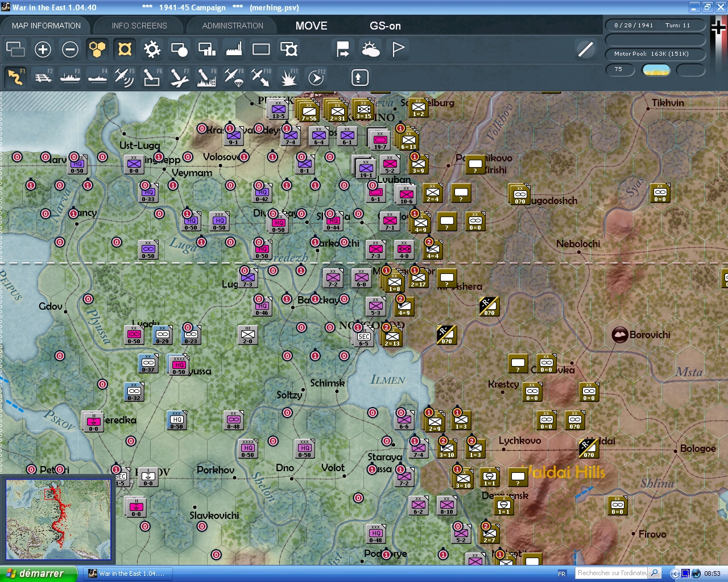This screenshot has height=582, width=728.
Task: Select the F11 explosion mode tool
Action: click(288, 77)
